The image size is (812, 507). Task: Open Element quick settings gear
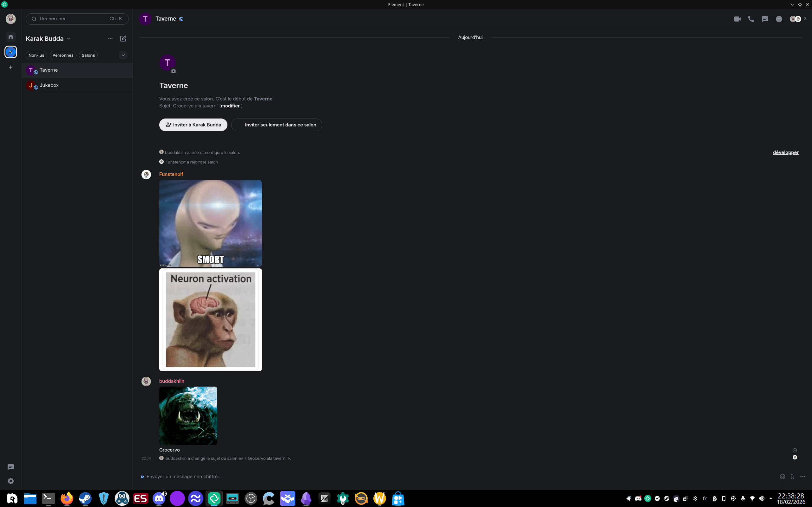[x=11, y=481]
